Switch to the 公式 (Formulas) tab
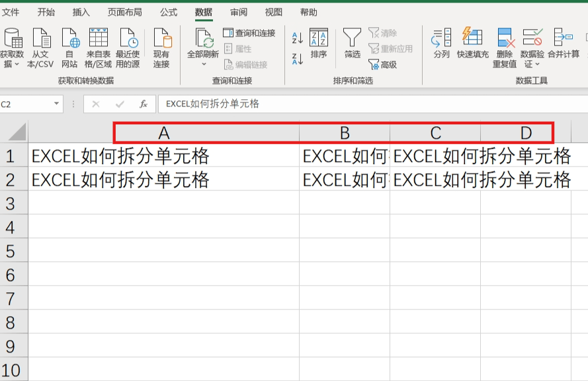 (169, 13)
